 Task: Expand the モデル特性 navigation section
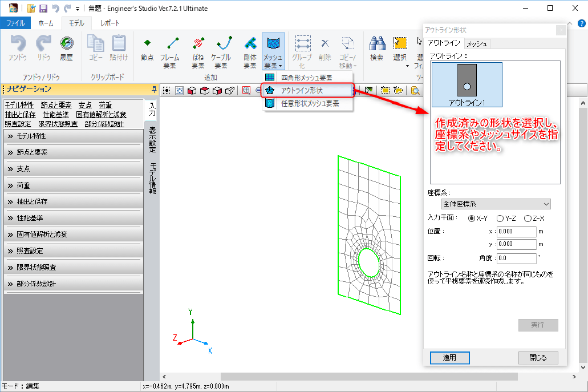[x=74, y=136]
